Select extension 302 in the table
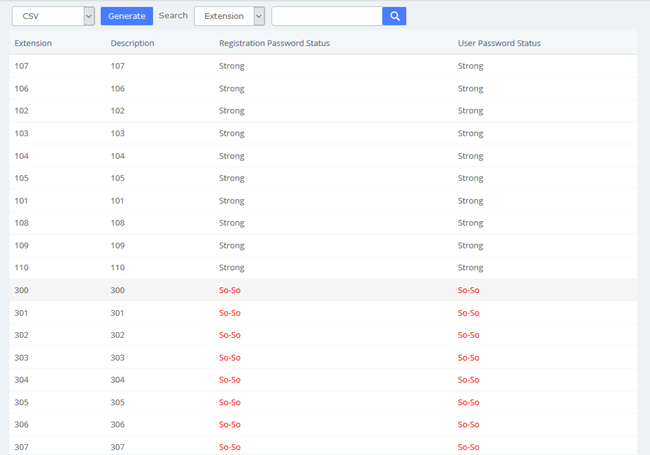The image size is (650, 455). (22, 335)
